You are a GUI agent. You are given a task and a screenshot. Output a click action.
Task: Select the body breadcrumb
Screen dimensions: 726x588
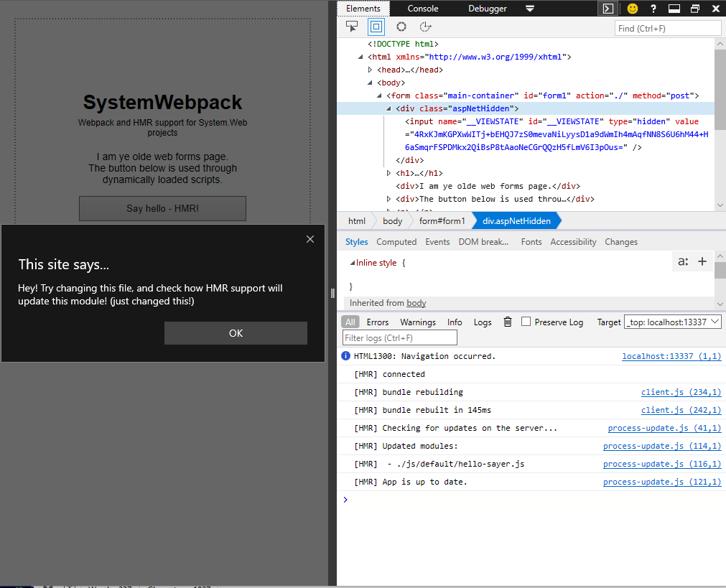click(x=392, y=221)
